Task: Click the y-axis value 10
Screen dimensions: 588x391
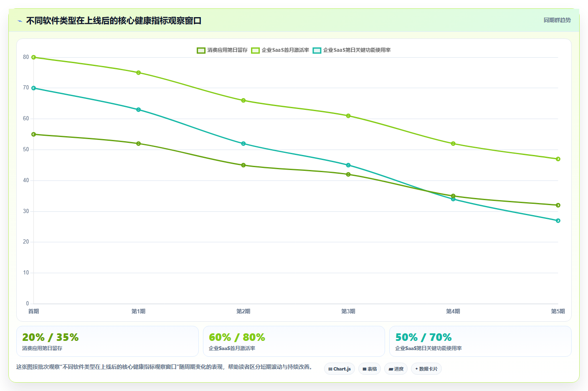Action: coord(26,273)
